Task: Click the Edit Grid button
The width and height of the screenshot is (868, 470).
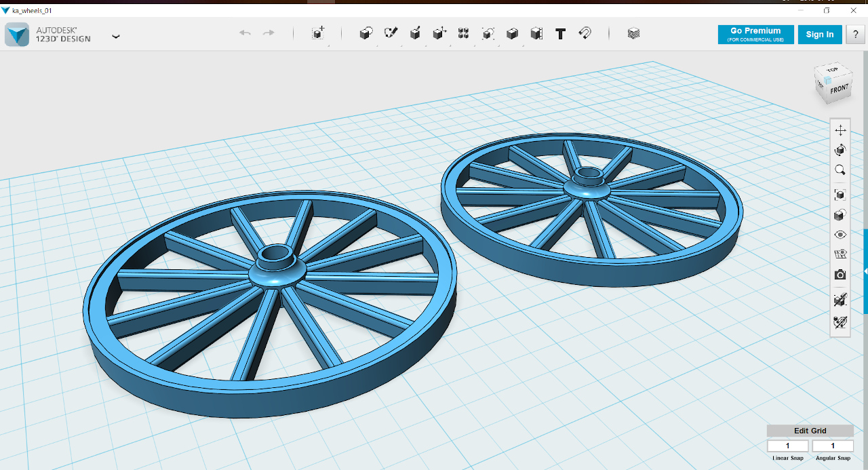Action: pos(810,431)
